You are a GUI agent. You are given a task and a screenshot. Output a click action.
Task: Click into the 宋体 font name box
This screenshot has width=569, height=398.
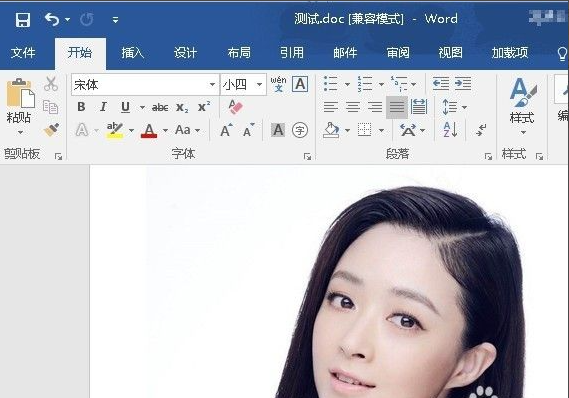click(139, 85)
